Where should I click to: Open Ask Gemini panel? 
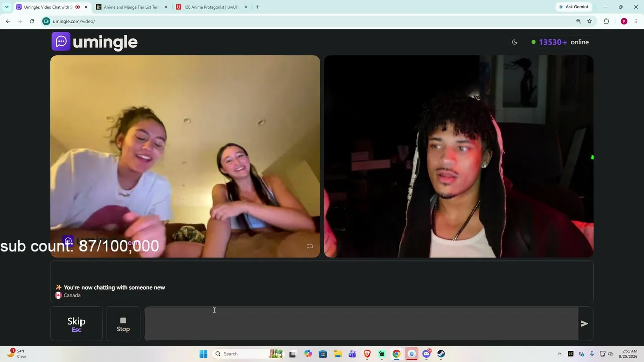point(573,7)
